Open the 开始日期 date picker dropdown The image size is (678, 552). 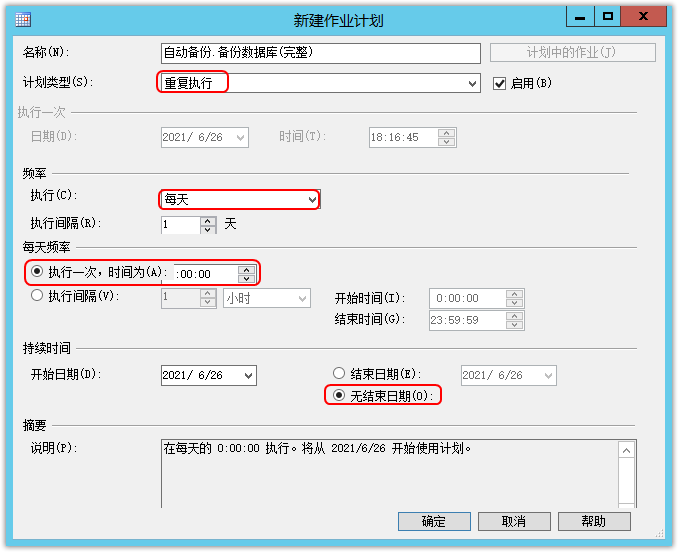point(248,376)
